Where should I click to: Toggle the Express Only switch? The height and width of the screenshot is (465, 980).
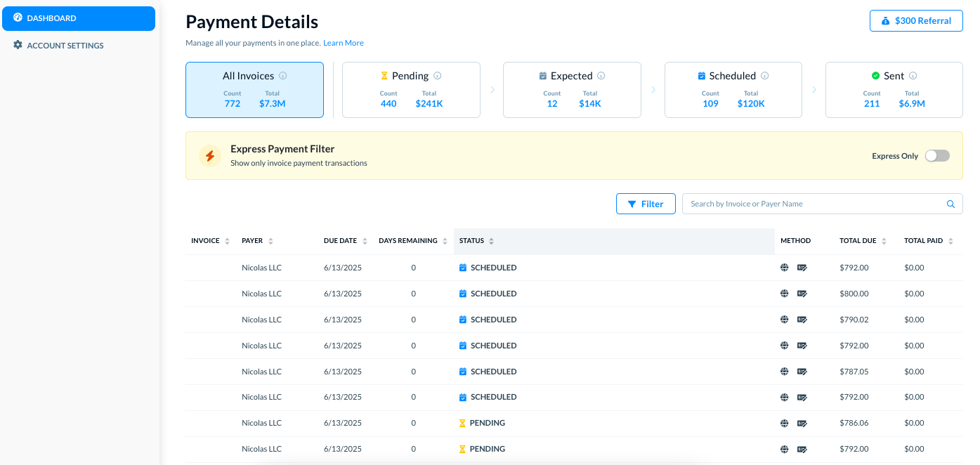(x=936, y=156)
